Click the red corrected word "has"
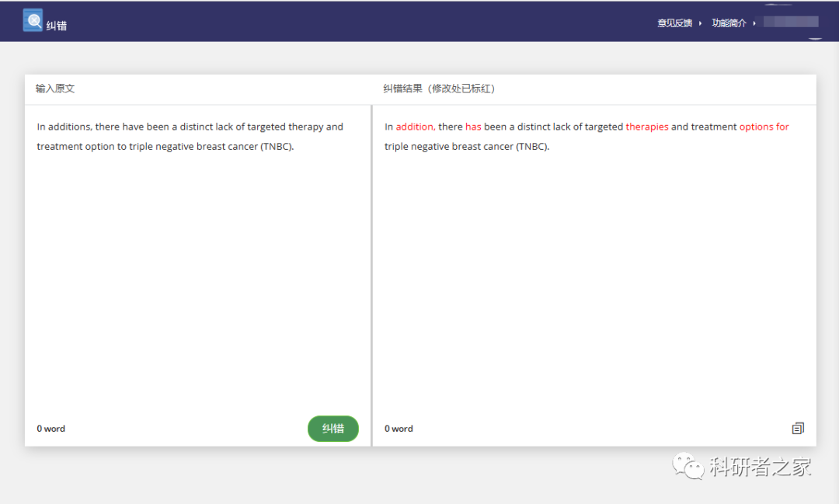Screen dimensions: 839x504 (x=473, y=127)
